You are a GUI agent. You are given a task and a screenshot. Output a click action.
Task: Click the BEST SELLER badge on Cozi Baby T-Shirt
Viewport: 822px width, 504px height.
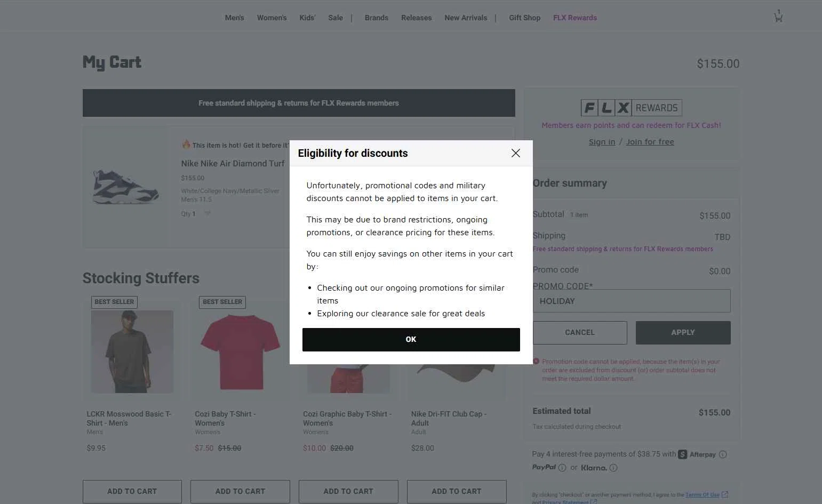222,302
